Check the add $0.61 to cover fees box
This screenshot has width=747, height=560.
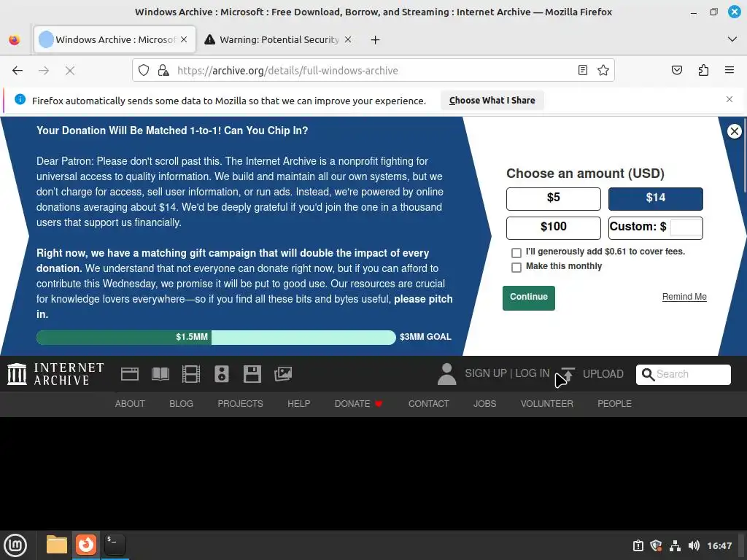516,252
